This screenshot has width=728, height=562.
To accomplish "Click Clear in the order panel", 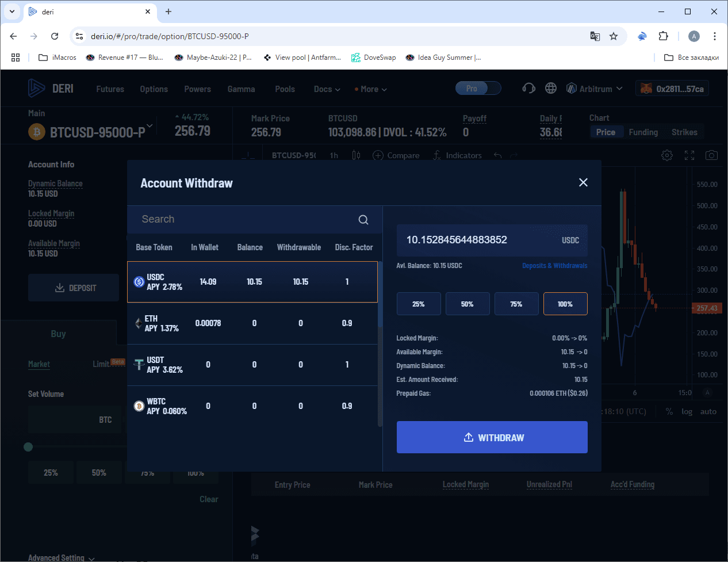I will click(209, 499).
